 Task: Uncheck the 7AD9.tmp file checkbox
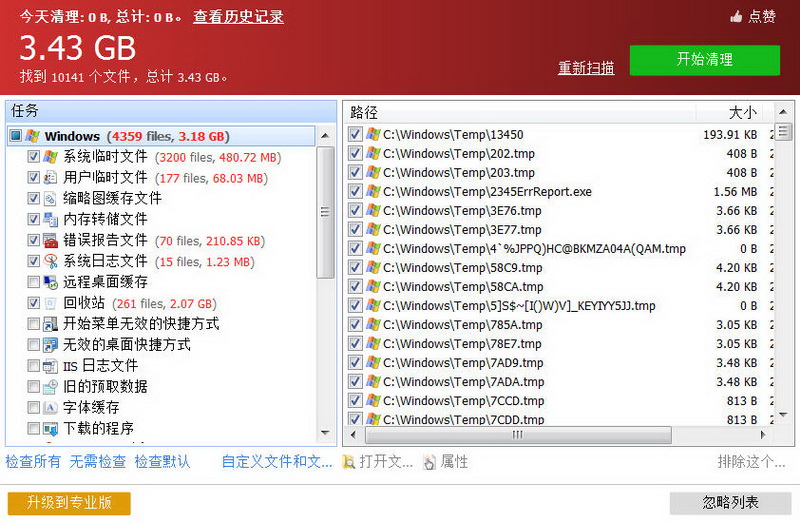click(x=355, y=362)
